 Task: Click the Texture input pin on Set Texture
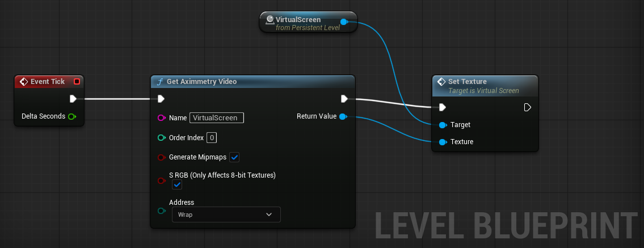pyautogui.click(x=443, y=142)
